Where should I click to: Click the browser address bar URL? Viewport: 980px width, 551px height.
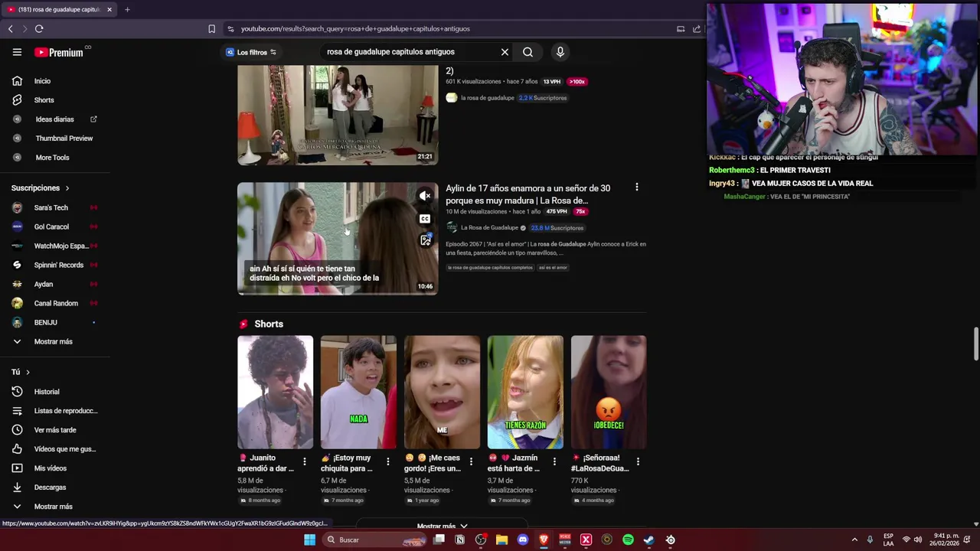click(x=355, y=29)
